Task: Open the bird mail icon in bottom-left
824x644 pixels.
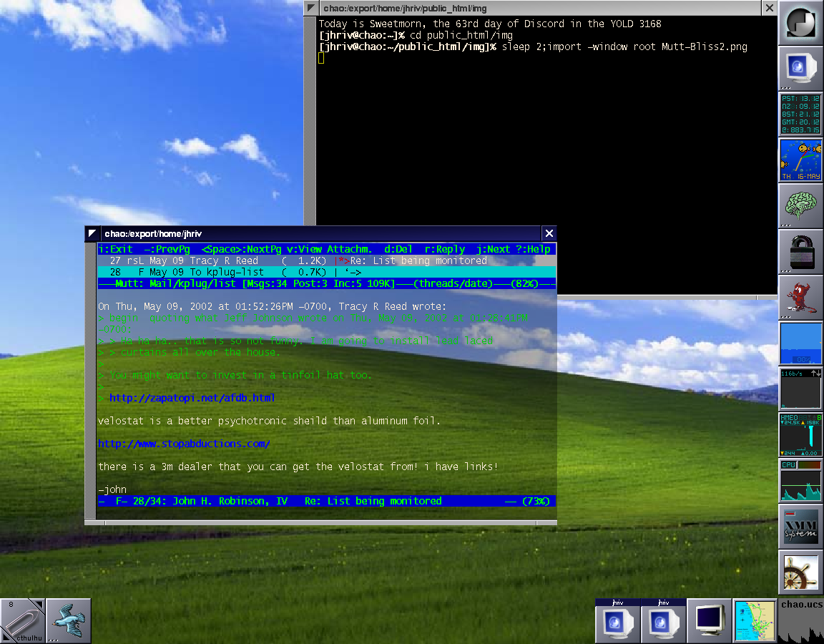Action: (69, 620)
